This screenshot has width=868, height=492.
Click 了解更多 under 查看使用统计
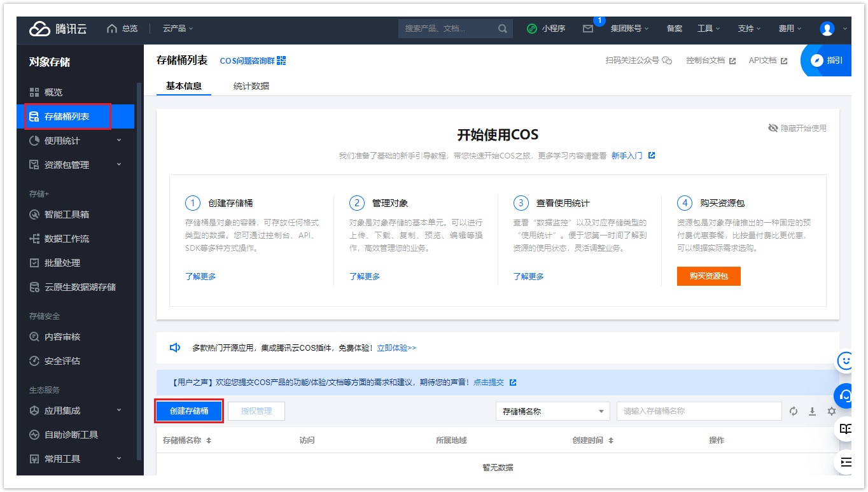(529, 276)
